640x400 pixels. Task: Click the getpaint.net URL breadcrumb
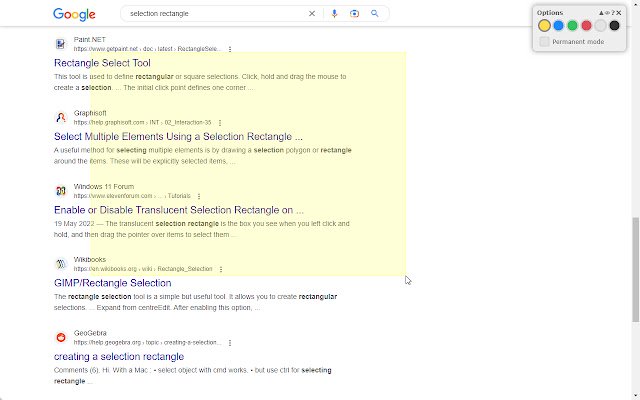[147, 49]
